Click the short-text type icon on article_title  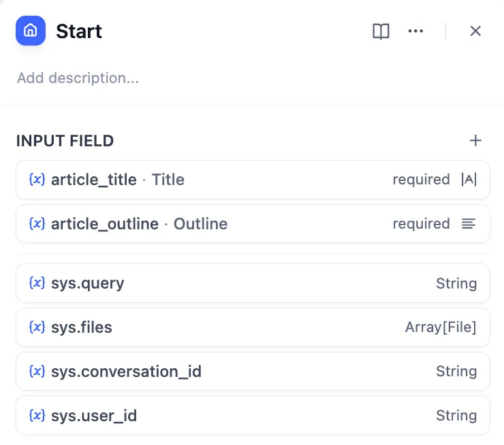tap(469, 180)
